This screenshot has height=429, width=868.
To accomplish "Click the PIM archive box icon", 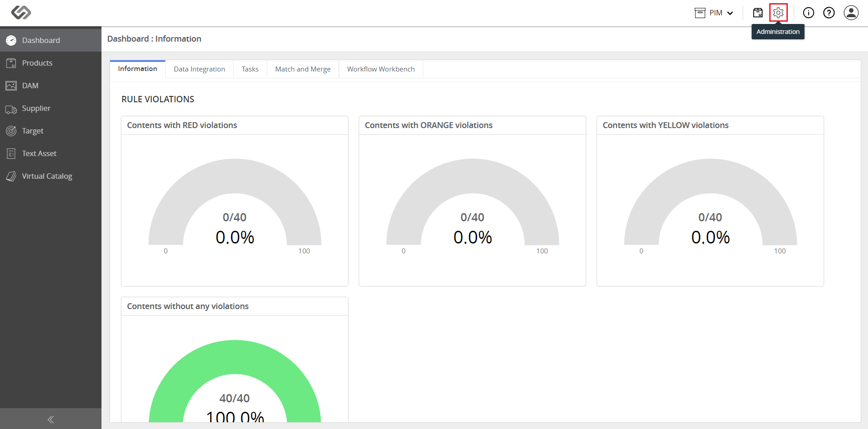I will [700, 13].
